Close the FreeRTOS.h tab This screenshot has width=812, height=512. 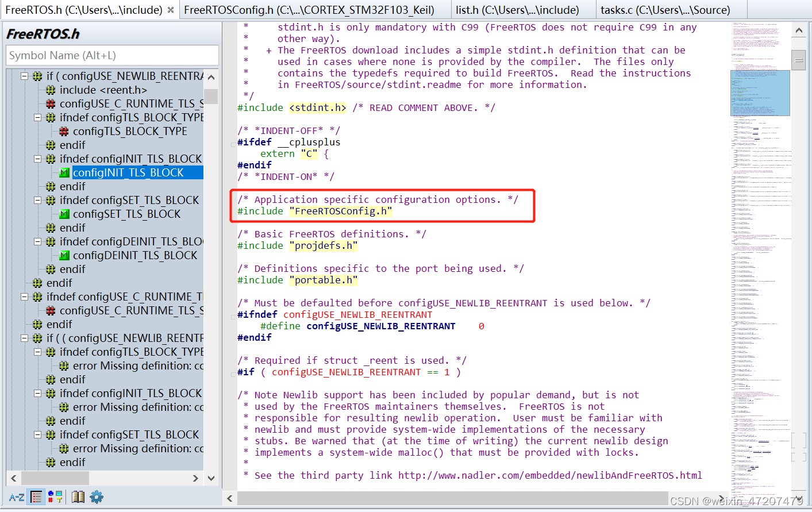pyautogui.click(x=171, y=10)
